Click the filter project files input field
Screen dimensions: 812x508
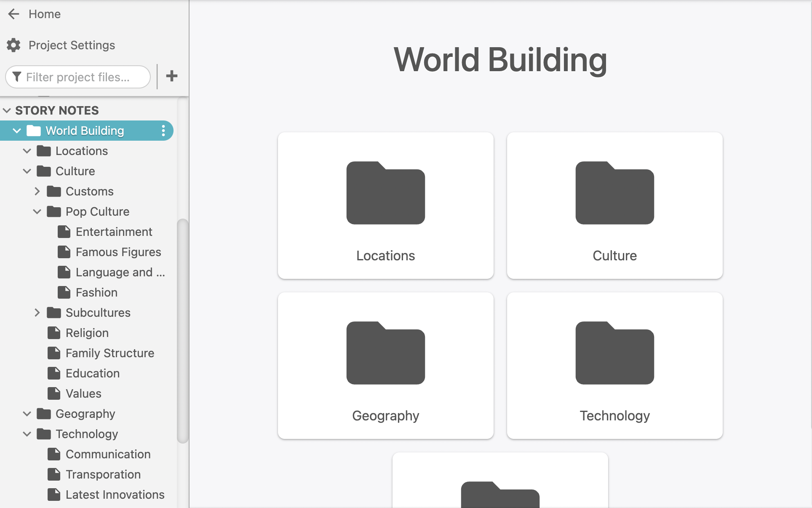(84, 77)
